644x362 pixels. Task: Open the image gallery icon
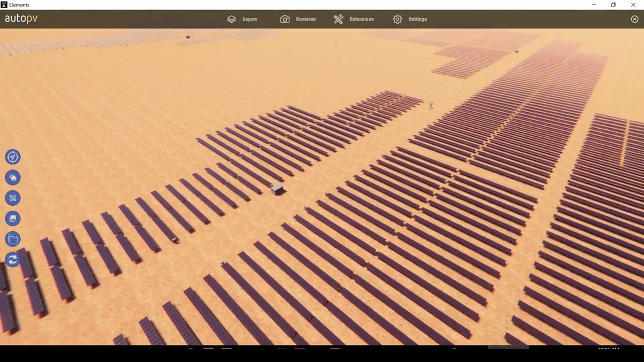[x=13, y=218]
